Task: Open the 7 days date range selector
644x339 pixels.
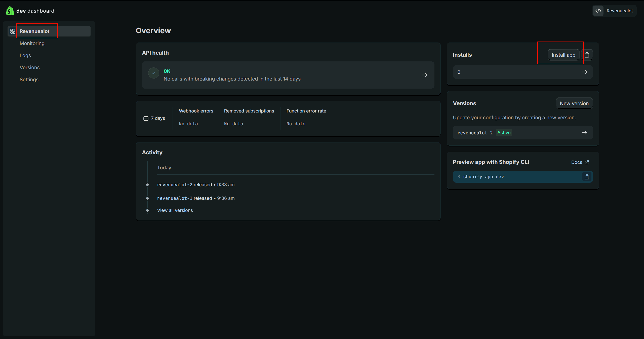Action: (154, 118)
